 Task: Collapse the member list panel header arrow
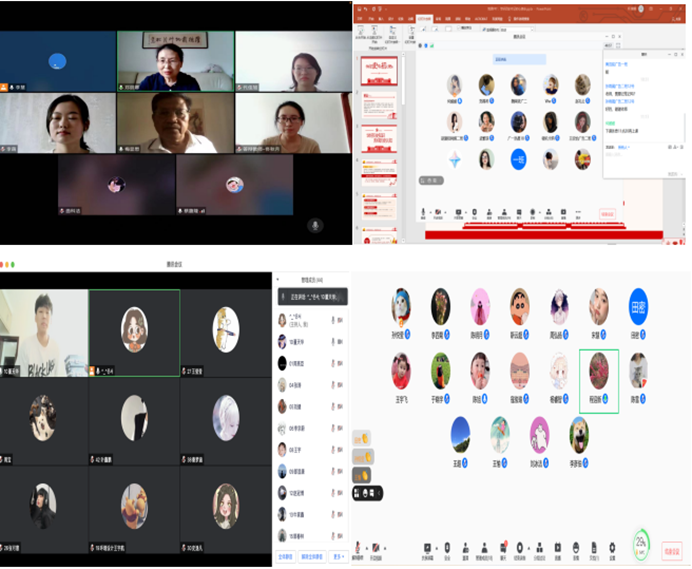284,297
